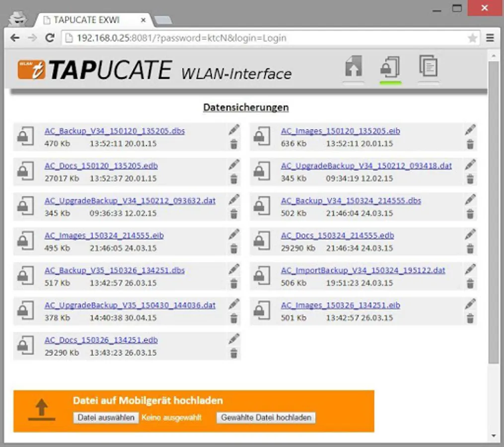This screenshot has width=504, height=447.
Task: Click the scrollbar down arrow
Action: coord(494,436)
